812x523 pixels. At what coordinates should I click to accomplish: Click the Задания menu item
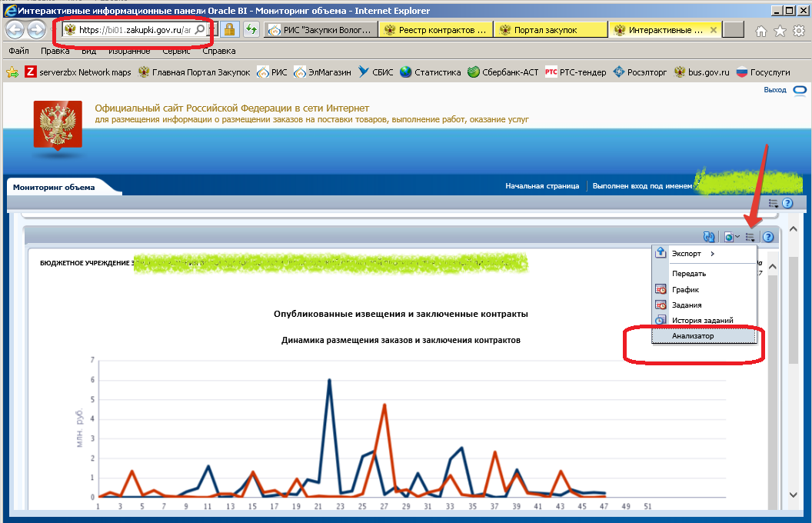[686, 305]
